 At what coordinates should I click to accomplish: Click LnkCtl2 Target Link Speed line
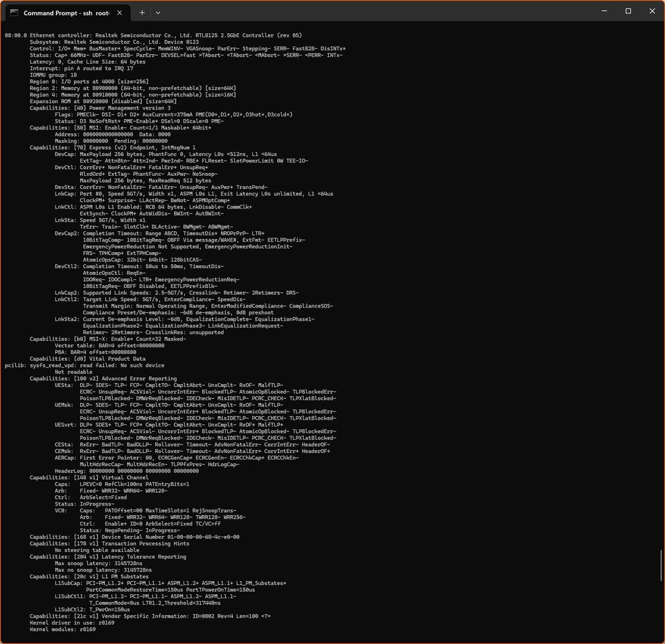pyautogui.click(x=150, y=299)
